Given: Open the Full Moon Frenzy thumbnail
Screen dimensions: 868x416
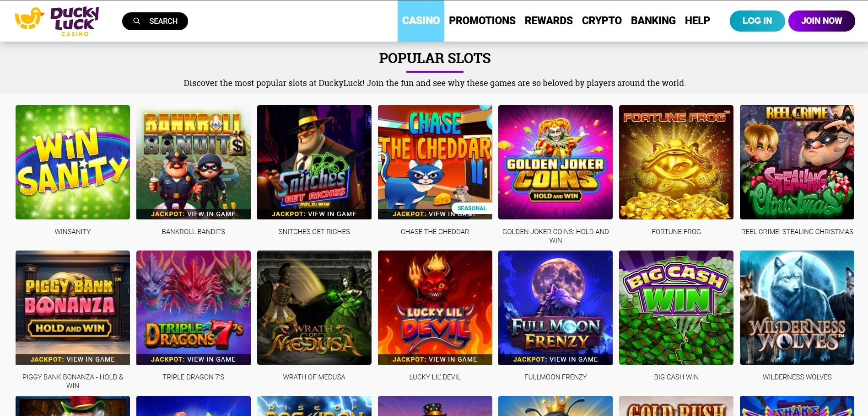Looking at the screenshot, I should [x=555, y=308].
